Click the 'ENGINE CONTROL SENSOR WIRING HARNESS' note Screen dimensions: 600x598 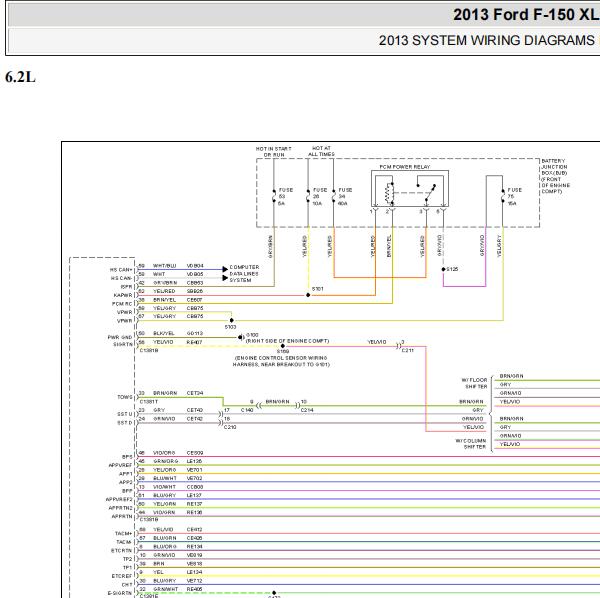281,361
